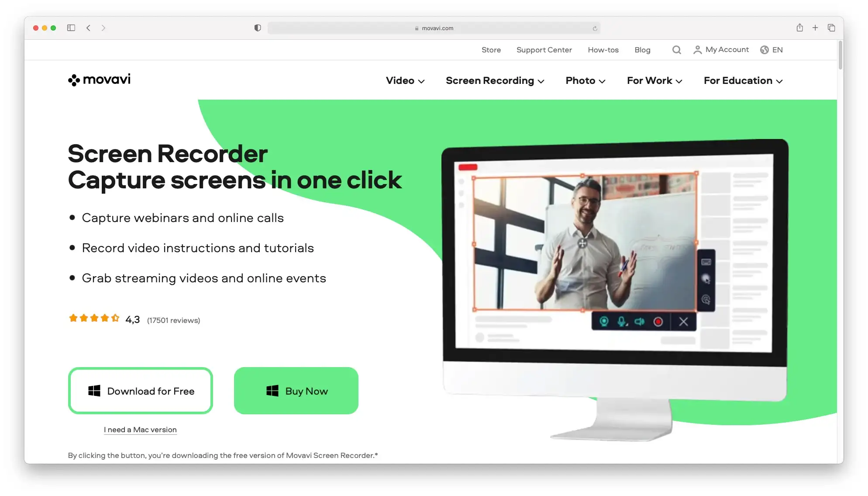Open the Photo menu
Screen dimensions: 868x496
(586, 80)
